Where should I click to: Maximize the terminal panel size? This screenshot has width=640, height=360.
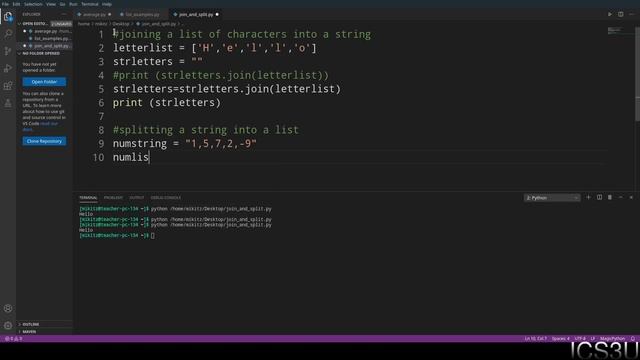coord(620,198)
